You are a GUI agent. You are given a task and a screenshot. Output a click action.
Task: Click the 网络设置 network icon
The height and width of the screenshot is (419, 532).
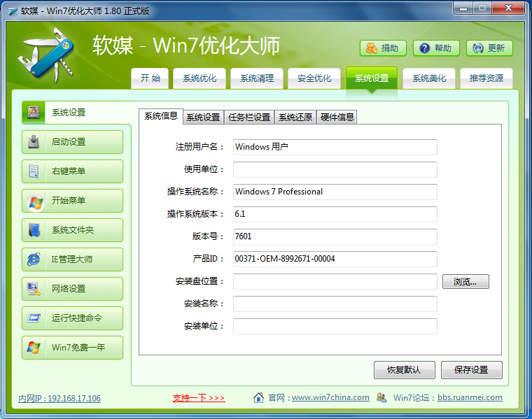[x=34, y=289]
